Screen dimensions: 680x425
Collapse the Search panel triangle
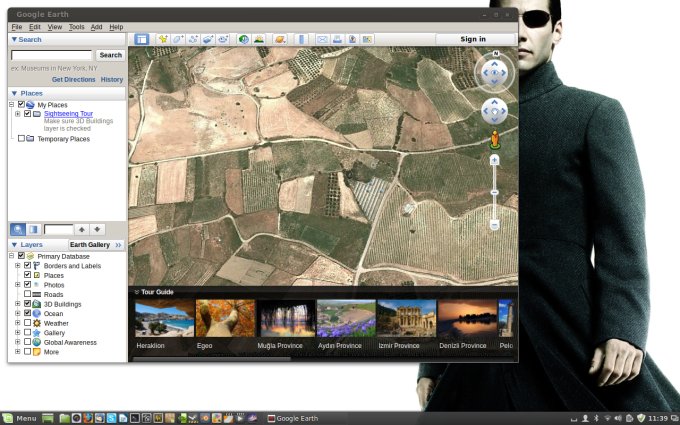(14, 39)
